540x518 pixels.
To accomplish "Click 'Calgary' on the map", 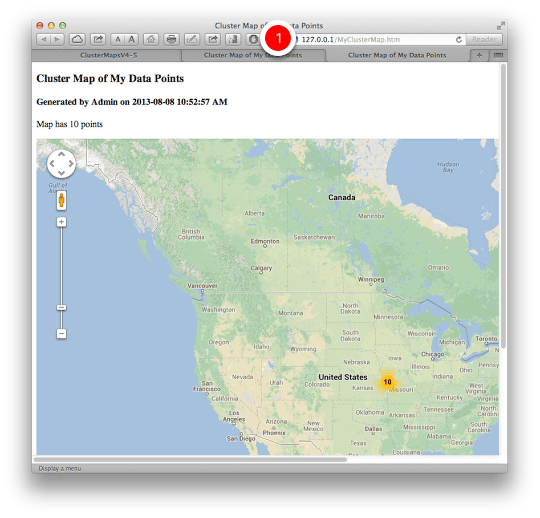I will [261, 268].
